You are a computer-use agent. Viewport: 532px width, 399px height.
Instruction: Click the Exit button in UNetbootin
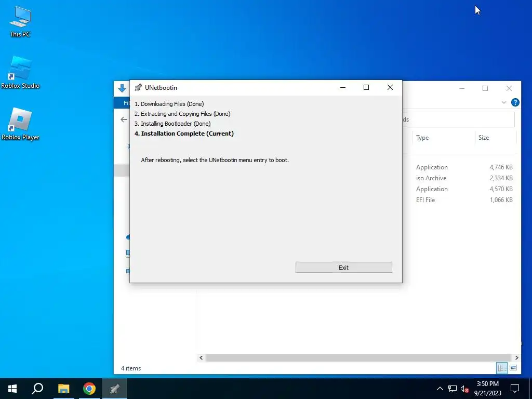pyautogui.click(x=344, y=268)
